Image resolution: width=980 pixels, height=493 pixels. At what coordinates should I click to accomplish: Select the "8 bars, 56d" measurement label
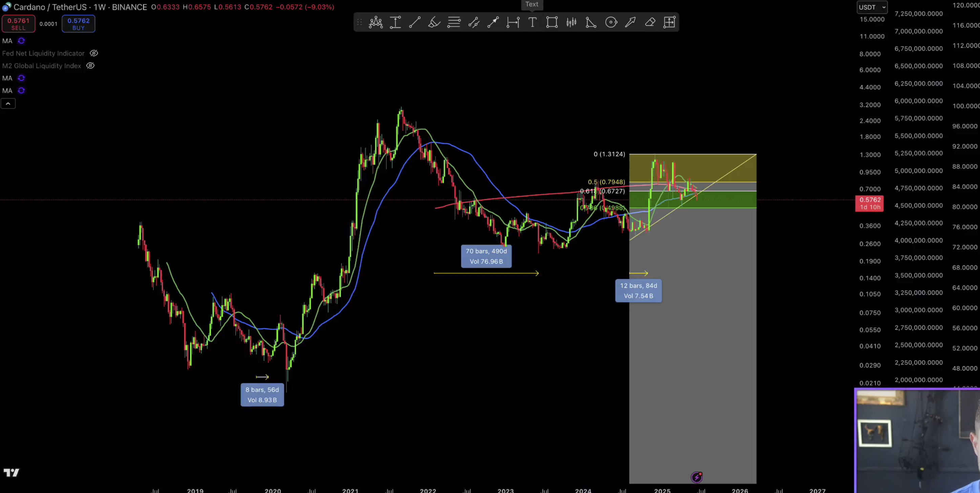tap(262, 395)
